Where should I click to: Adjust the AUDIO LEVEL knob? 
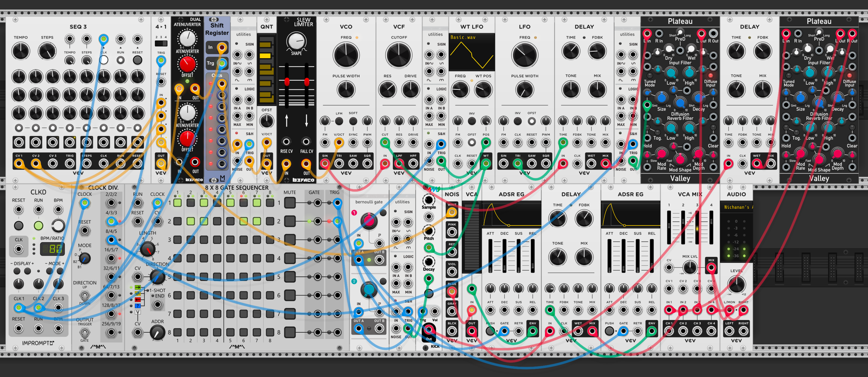(736, 285)
